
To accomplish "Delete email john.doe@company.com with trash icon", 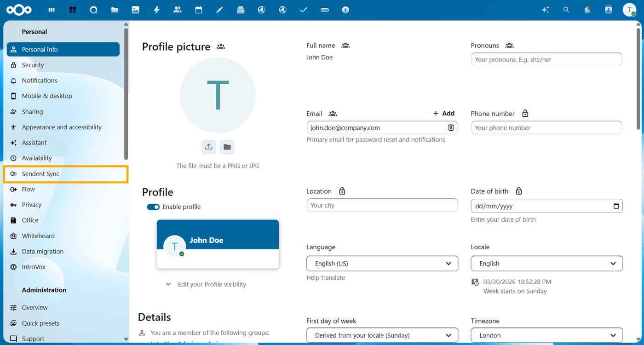I will pos(451,127).
